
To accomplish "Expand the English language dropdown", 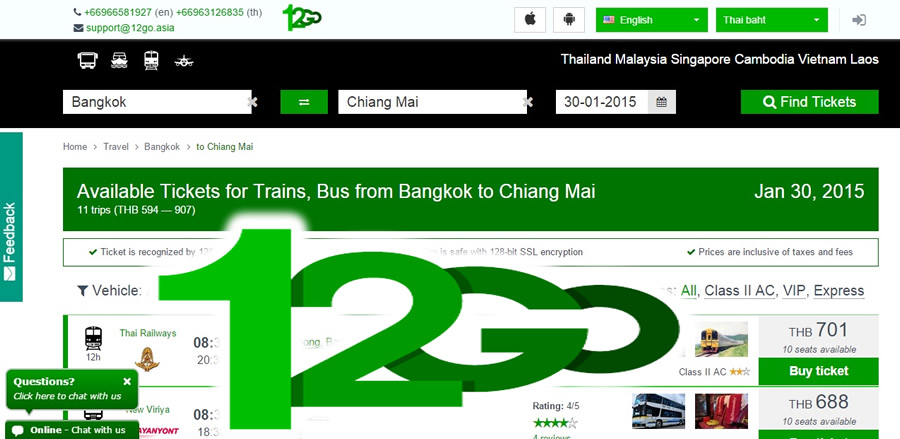I will [651, 20].
